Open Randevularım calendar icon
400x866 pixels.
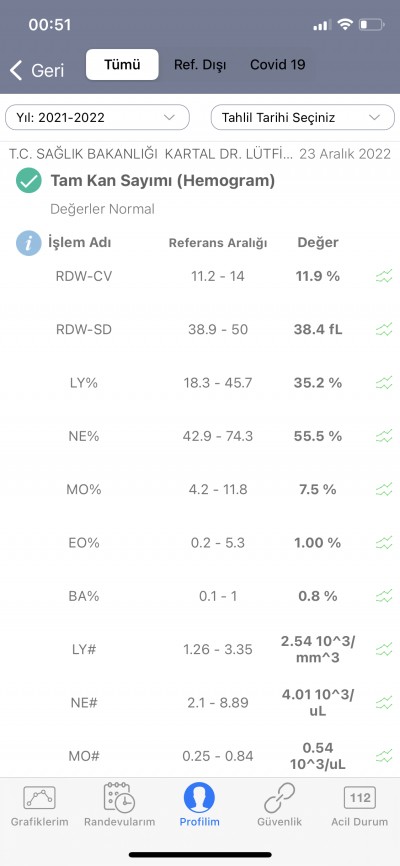click(x=119, y=798)
